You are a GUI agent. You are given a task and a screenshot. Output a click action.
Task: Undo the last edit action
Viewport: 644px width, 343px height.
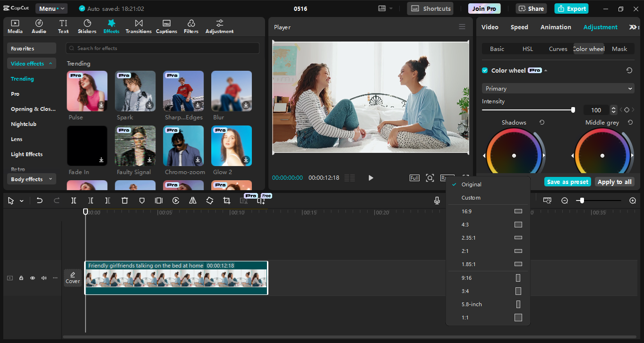[40, 200]
